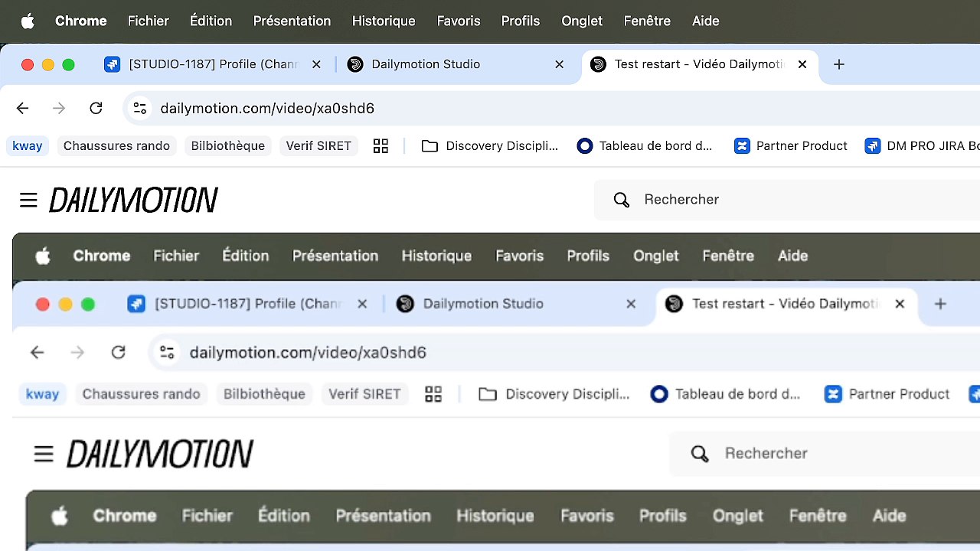This screenshot has height=551, width=980.
Task: Open the Fenêtre menu in the outermost menu bar
Action: pyautogui.click(x=647, y=21)
